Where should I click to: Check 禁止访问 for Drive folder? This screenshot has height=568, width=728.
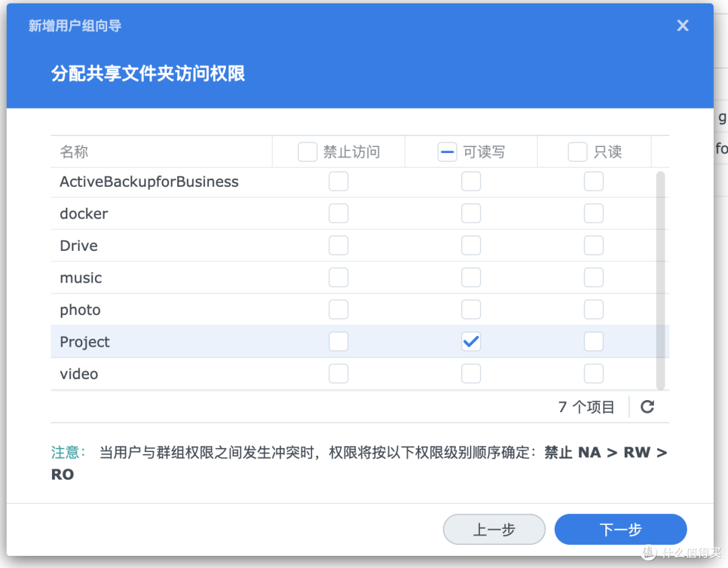pyautogui.click(x=338, y=246)
